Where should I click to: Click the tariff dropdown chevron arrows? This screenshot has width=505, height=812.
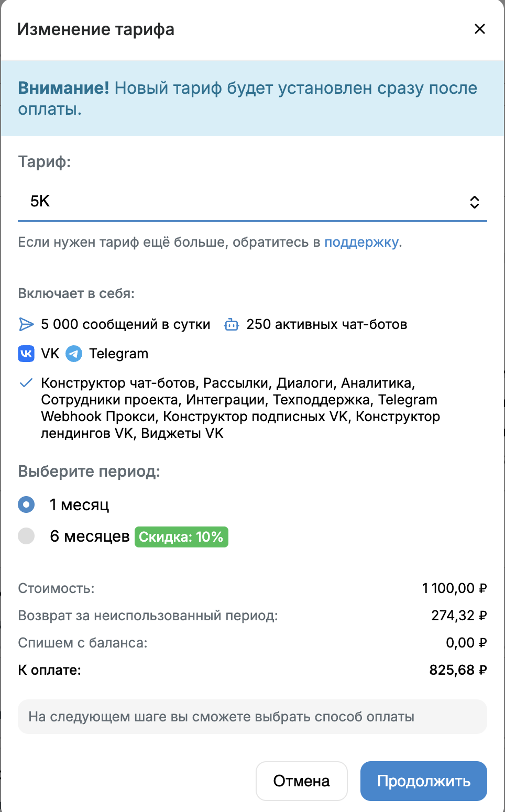474,202
